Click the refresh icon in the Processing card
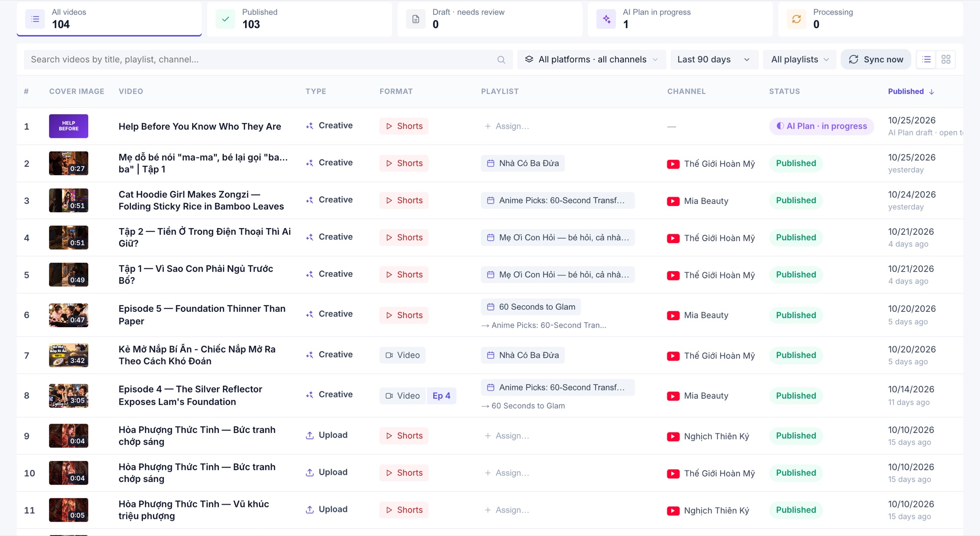 [796, 19]
